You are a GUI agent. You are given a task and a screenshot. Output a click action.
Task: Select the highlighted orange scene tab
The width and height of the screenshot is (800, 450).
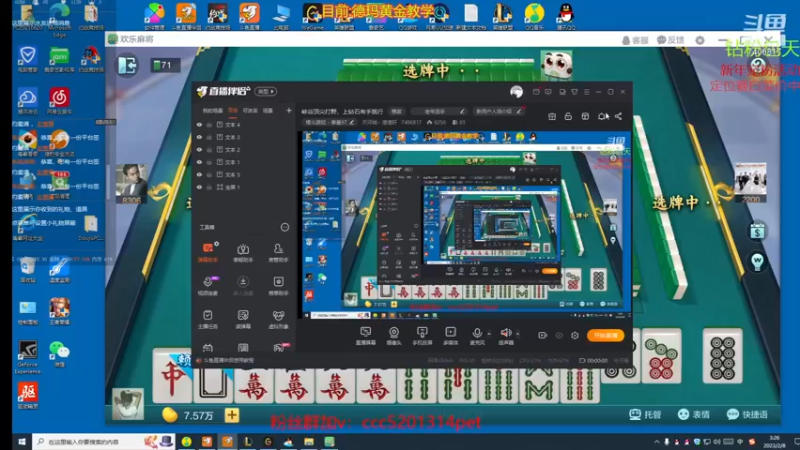click(233, 111)
